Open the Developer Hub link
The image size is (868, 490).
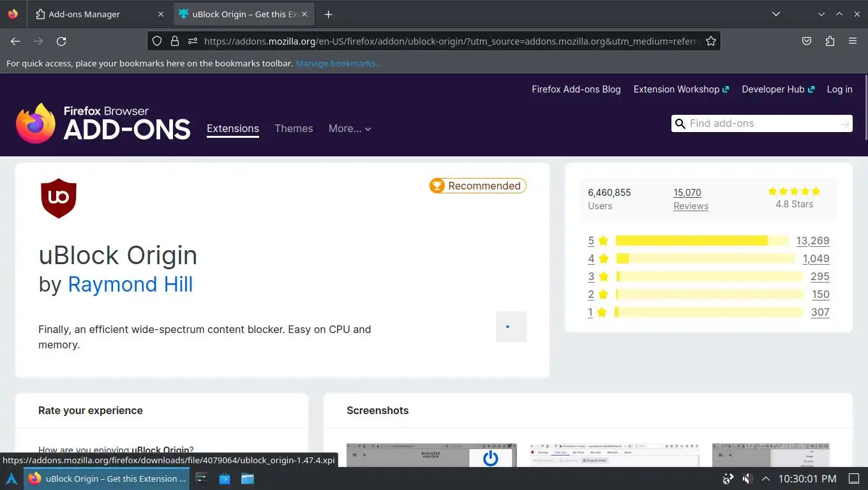click(778, 89)
